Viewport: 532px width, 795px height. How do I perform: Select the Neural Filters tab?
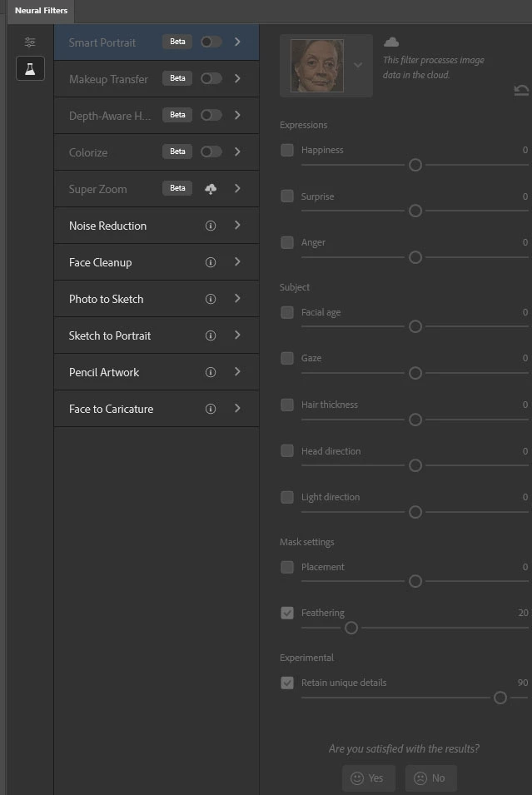[38, 11]
